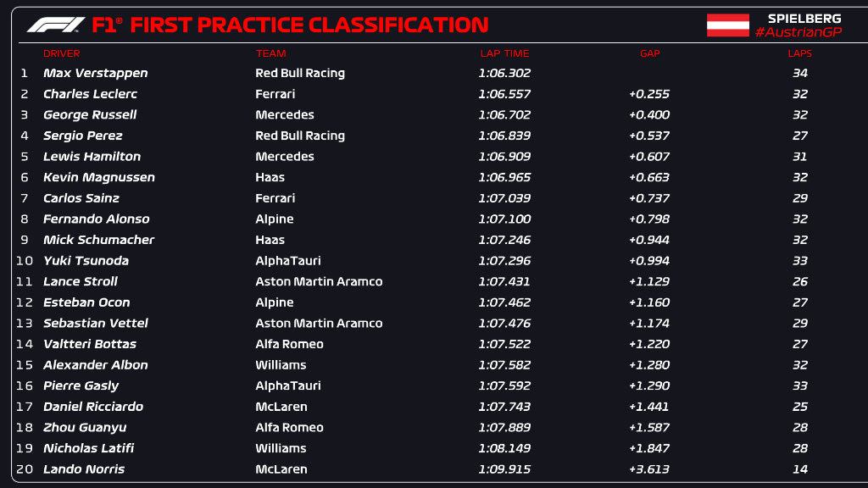Click Zhou Guanyu's name

(x=85, y=428)
